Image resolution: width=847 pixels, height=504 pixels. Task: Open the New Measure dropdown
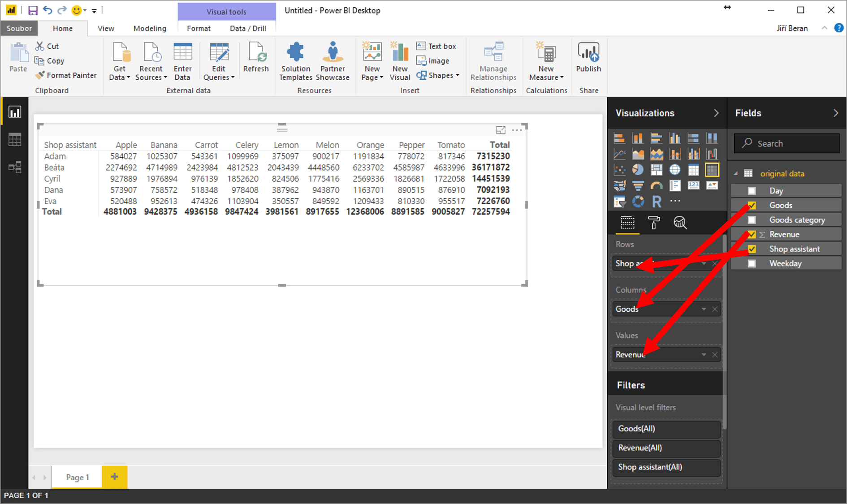click(x=546, y=62)
